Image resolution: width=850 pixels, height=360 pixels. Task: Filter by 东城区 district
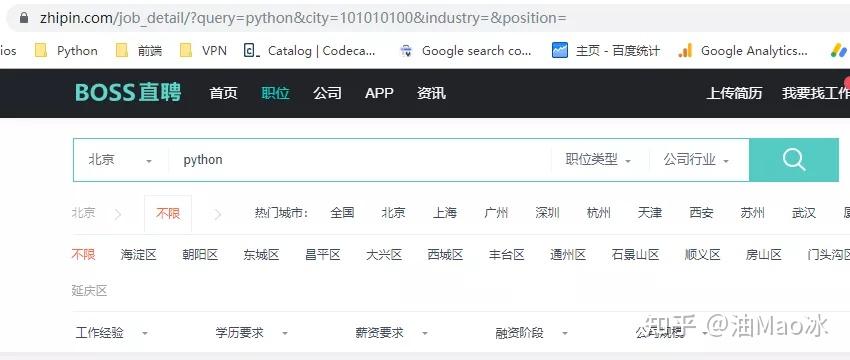coord(261,254)
